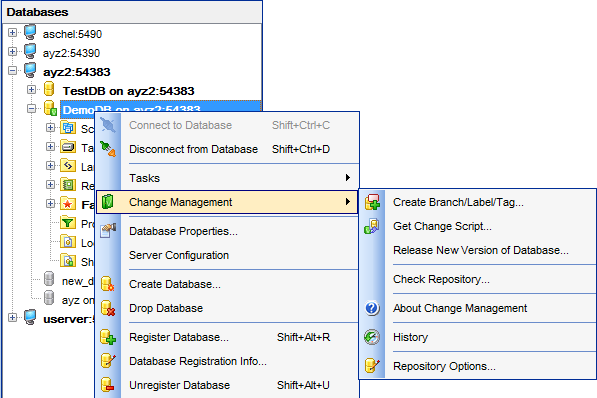Select Unregister Database menu entry
597x398 pixels.
click(x=227, y=385)
